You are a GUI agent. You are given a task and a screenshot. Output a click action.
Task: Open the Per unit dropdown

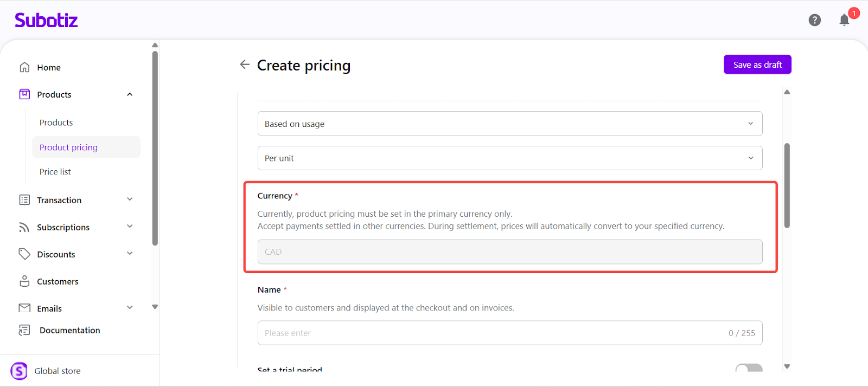[509, 158]
